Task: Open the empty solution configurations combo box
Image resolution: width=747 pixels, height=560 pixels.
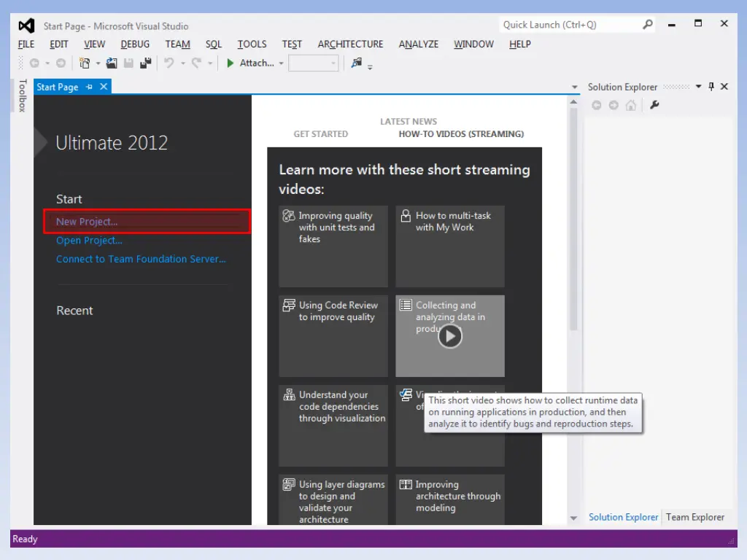Action: point(314,63)
